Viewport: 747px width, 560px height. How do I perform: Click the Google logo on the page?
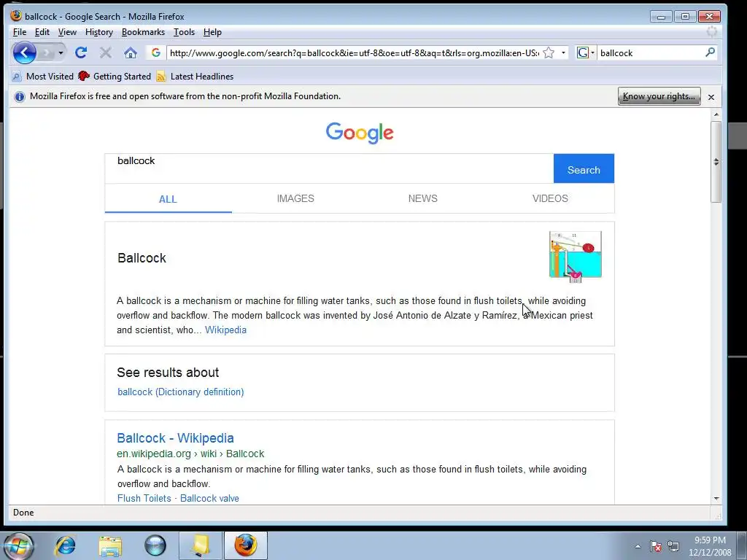click(x=360, y=133)
